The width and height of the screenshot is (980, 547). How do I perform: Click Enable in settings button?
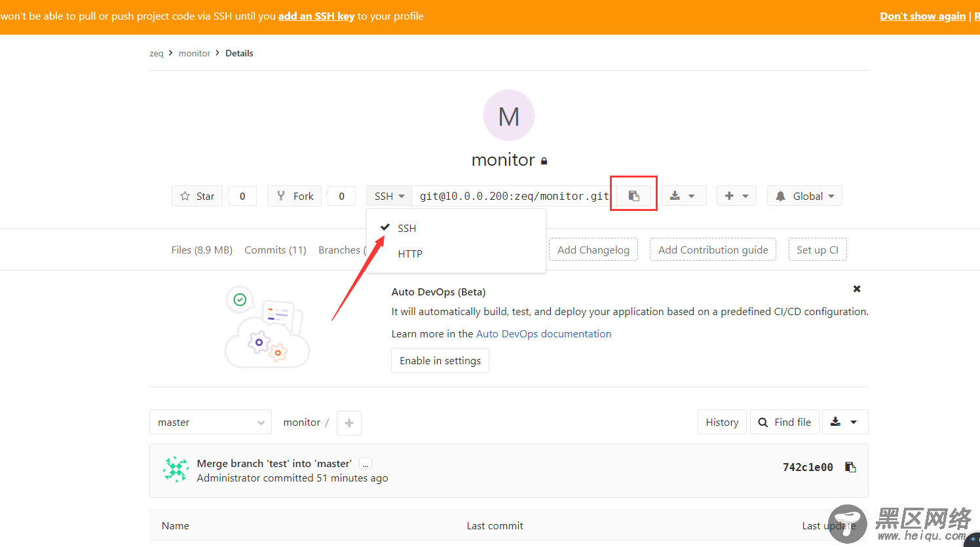pyautogui.click(x=440, y=360)
